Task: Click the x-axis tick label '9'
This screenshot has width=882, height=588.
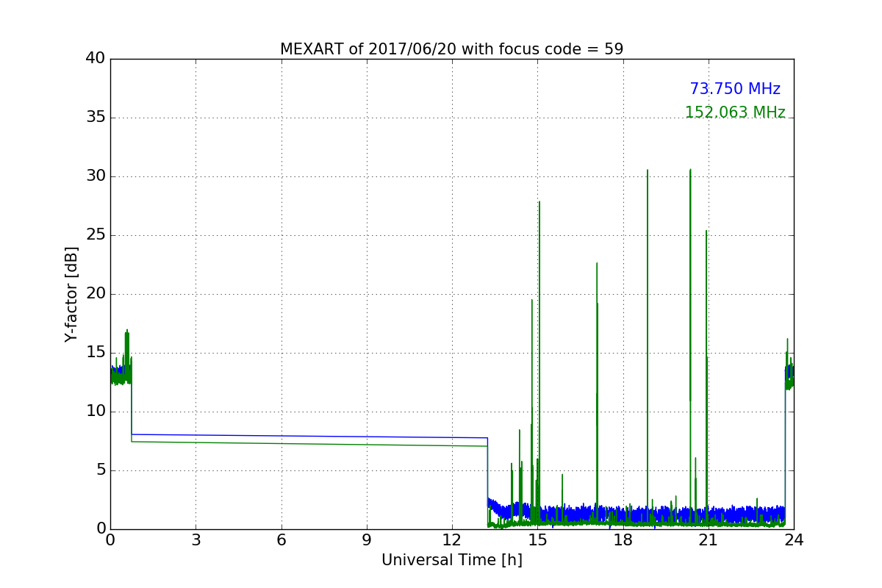Action: tap(367, 540)
